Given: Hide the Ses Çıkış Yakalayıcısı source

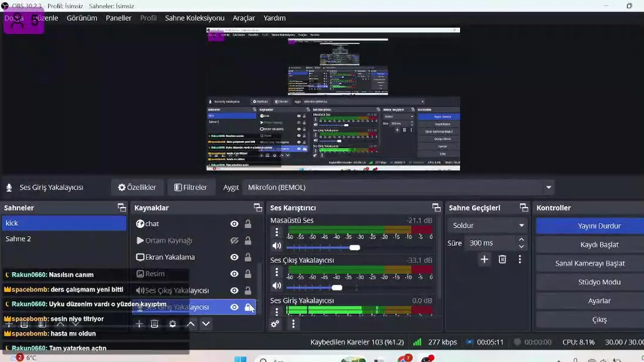Looking at the screenshot, I should tap(234, 291).
